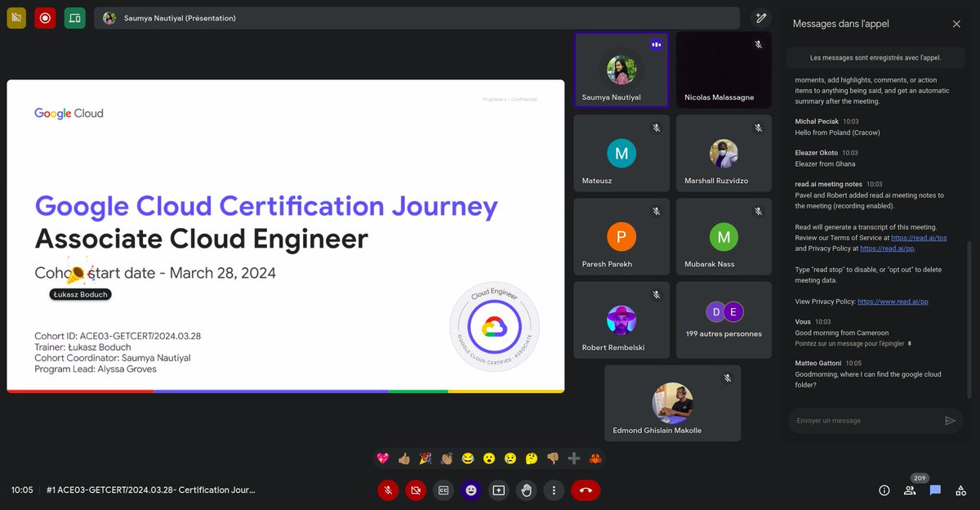This screenshot has height=510, width=980.
Task: Click the Saumya Nautiyal (Présentation) bar
Action: pyautogui.click(x=416, y=18)
